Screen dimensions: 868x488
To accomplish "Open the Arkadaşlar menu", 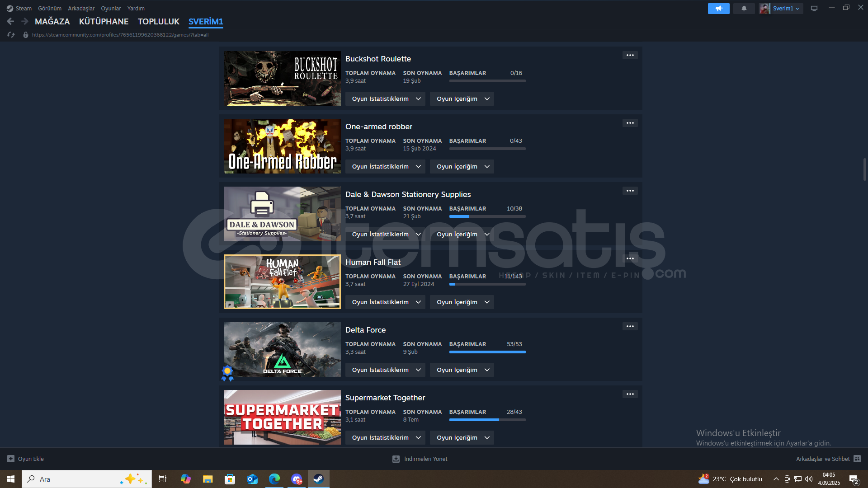I will point(81,9).
